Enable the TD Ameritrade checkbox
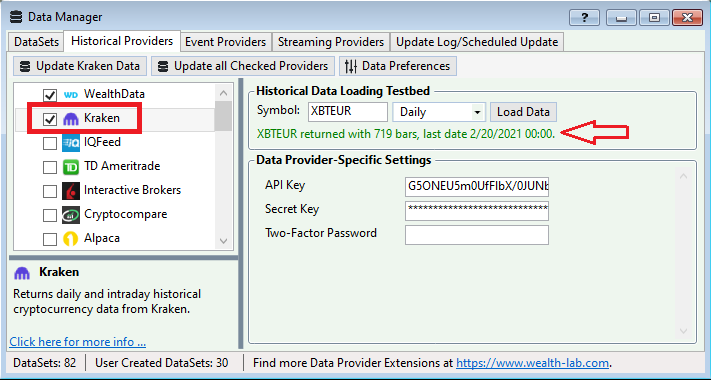The width and height of the screenshot is (711, 380). [50, 167]
